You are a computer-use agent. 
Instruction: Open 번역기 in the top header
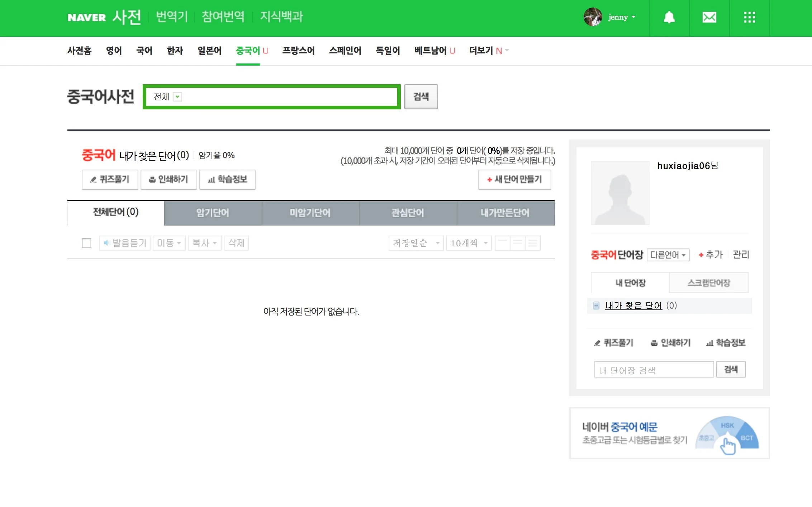[x=172, y=16]
